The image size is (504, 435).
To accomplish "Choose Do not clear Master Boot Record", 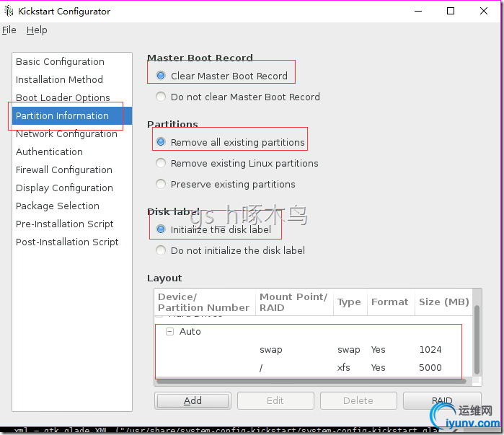I will click(161, 97).
